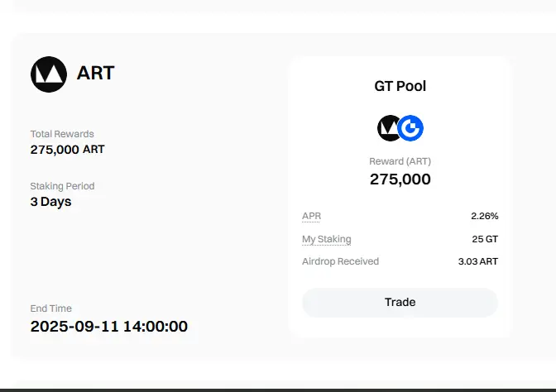Click the dotted-underlined APR label
556x392 pixels.
(311, 216)
